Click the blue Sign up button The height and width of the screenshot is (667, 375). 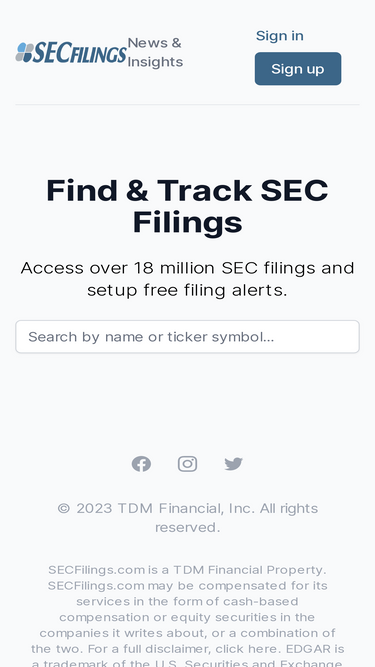point(298,69)
